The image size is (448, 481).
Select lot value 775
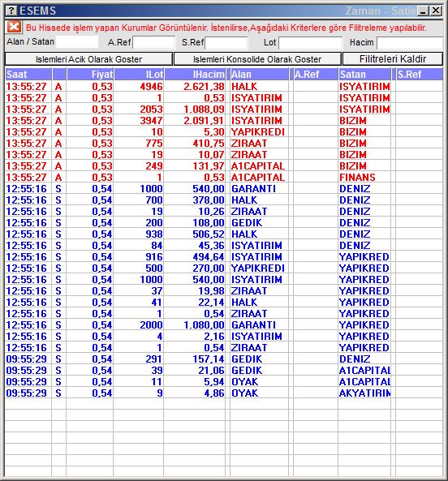[154, 144]
